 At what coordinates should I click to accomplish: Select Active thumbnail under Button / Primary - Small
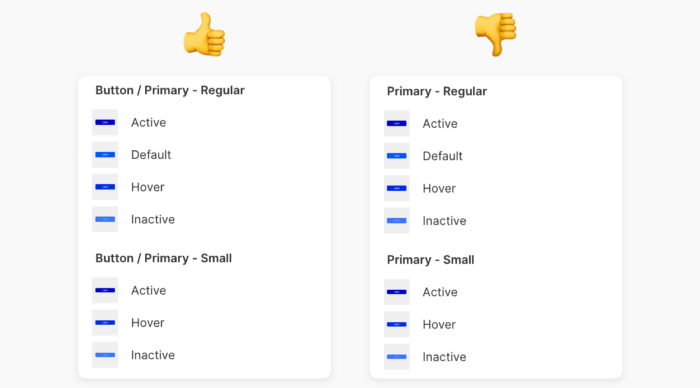click(105, 290)
